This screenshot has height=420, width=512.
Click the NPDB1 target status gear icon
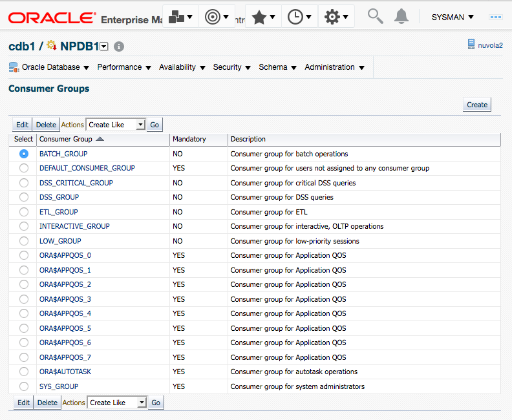(52, 45)
